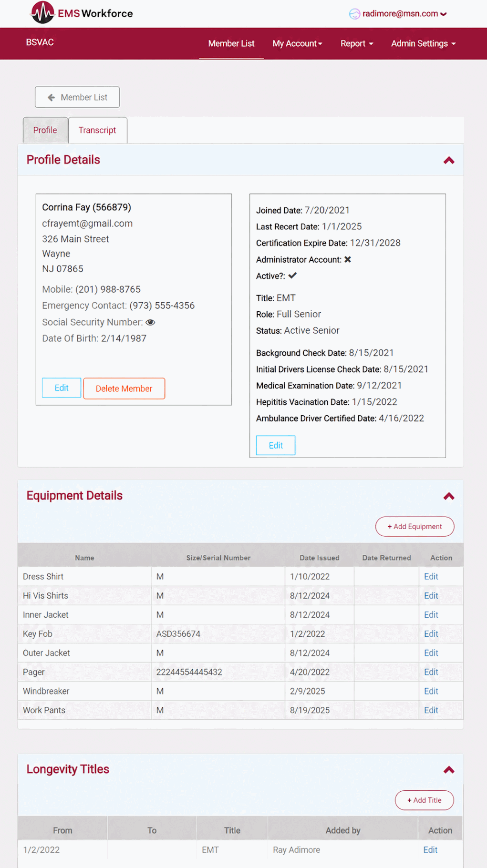Click the Add Title button

coord(424,800)
